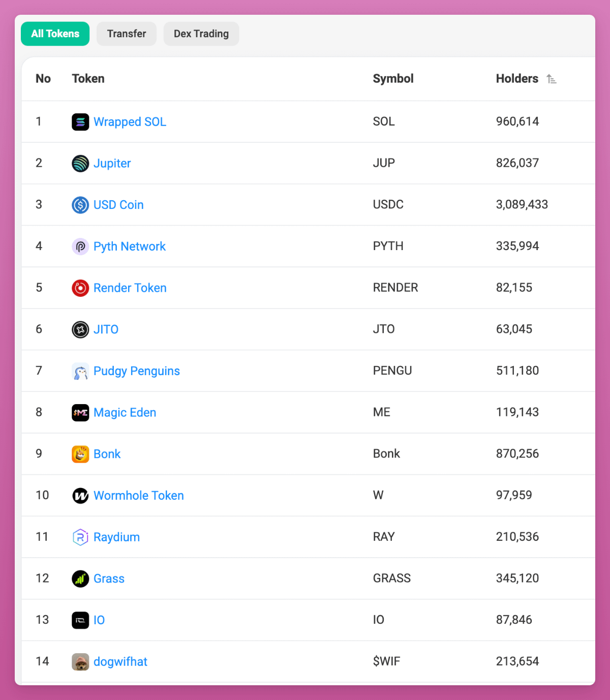Switch to the Dex Trading tab
The height and width of the screenshot is (700, 610).
click(x=201, y=34)
